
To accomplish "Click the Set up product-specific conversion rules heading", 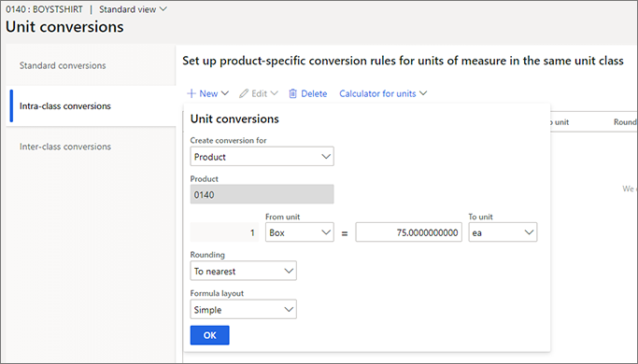I will pos(403,61).
